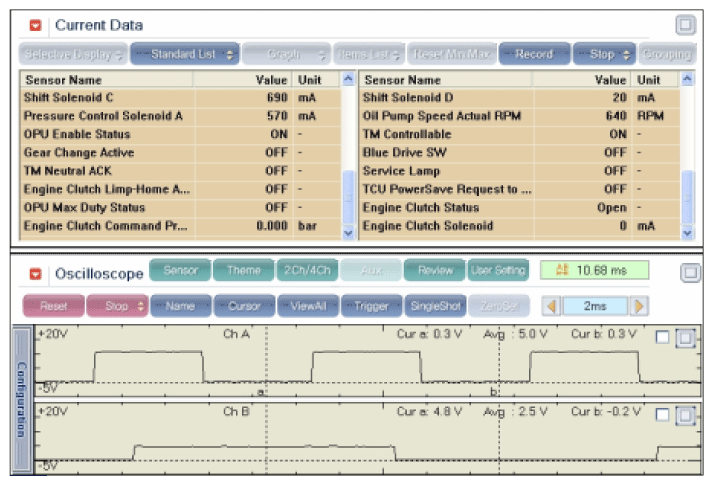
Task: Click the Record button
Action: point(534,55)
